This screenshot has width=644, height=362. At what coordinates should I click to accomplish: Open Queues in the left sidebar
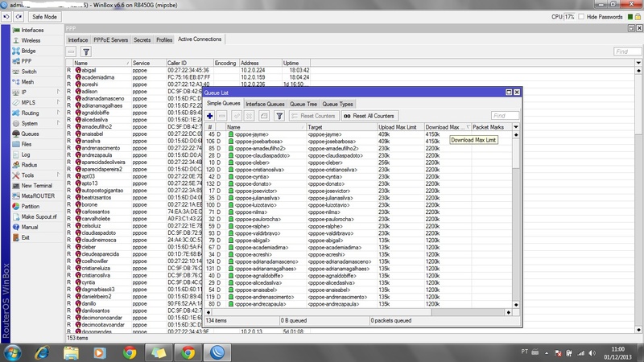click(x=32, y=134)
